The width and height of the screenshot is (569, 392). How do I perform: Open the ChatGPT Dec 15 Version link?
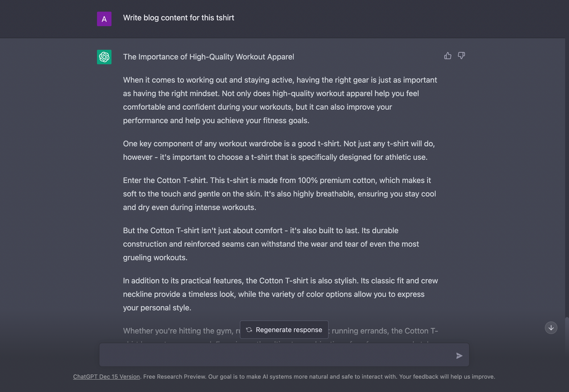tap(106, 377)
